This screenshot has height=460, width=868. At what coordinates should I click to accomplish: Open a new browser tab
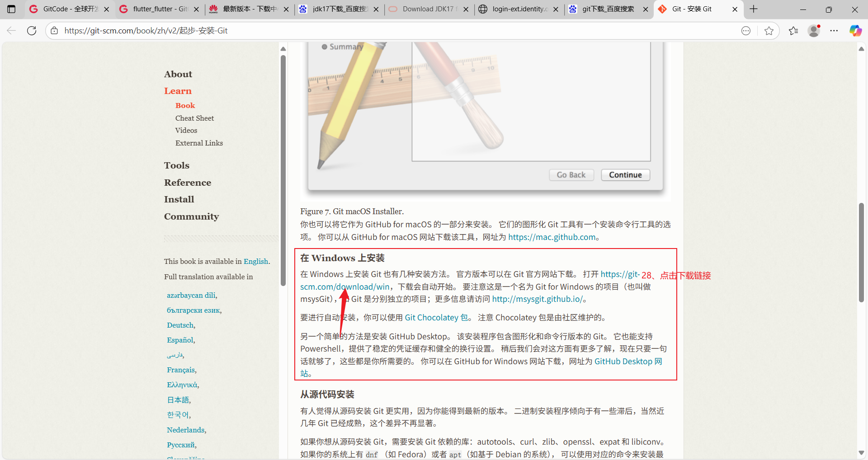tap(754, 9)
